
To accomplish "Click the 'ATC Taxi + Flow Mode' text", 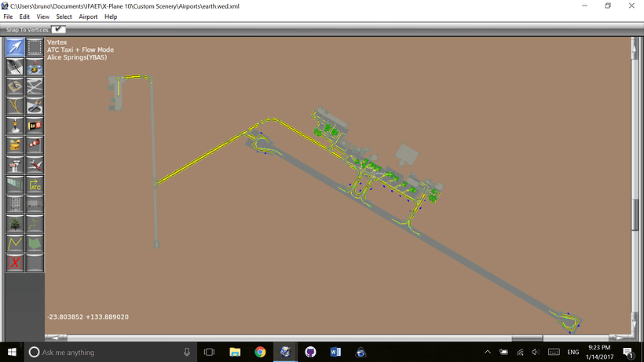I will (x=80, y=49).
